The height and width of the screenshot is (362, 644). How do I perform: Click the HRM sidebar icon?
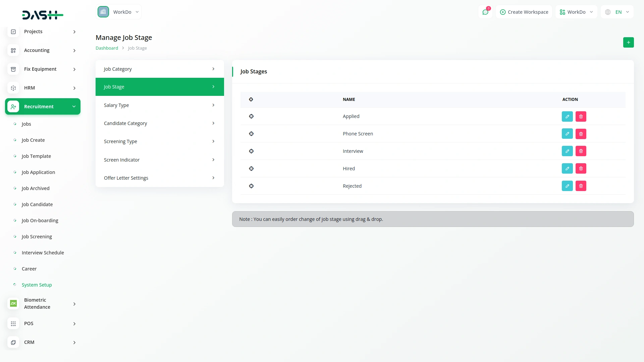coord(13,88)
